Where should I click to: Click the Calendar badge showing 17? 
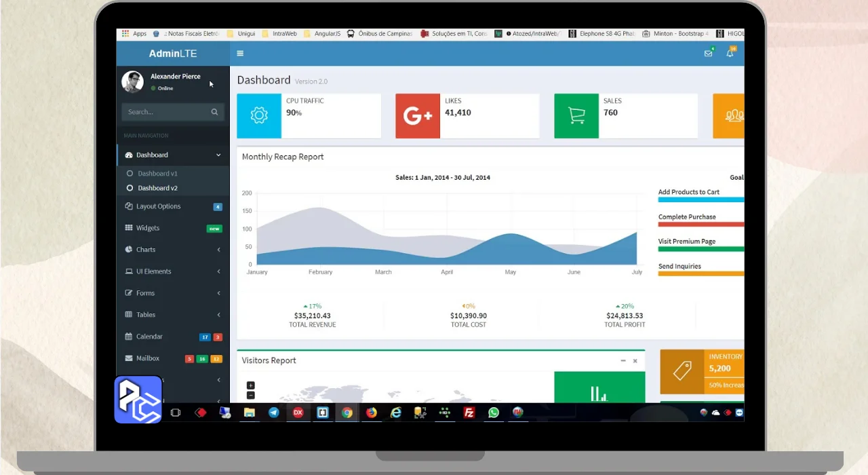pyautogui.click(x=205, y=337)
